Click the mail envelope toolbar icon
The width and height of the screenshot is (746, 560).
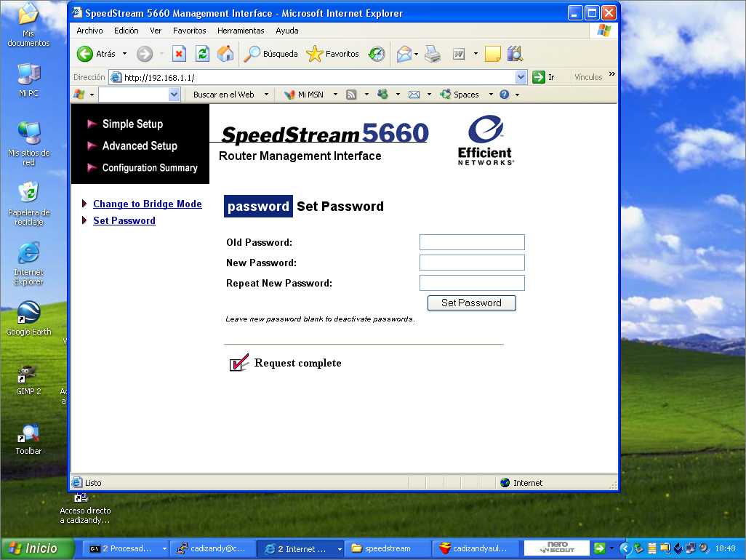[404, 54]
